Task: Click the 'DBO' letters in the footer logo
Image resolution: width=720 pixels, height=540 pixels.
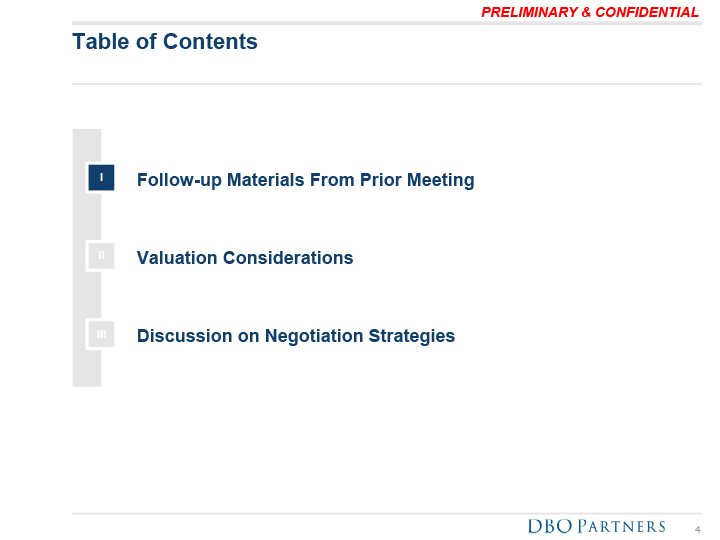Action: [x=551, y=526]
